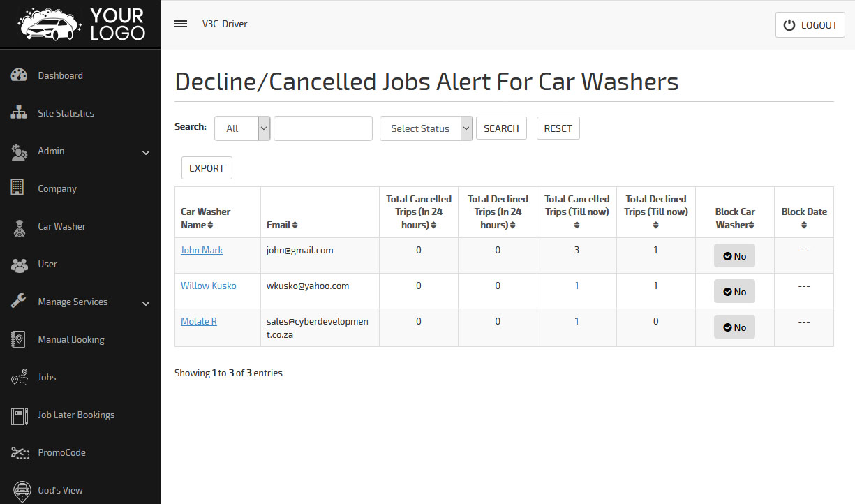Click Showing 1 to 3 entries text
The width and height of the screenshot is (855, 504).
pos(228,373)
